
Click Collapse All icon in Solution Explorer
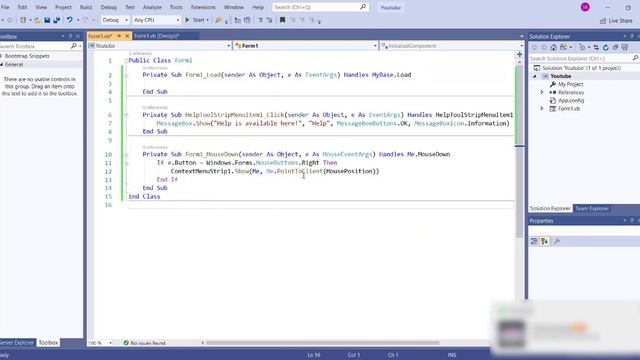pyautogui.click(x=615, y=47)
